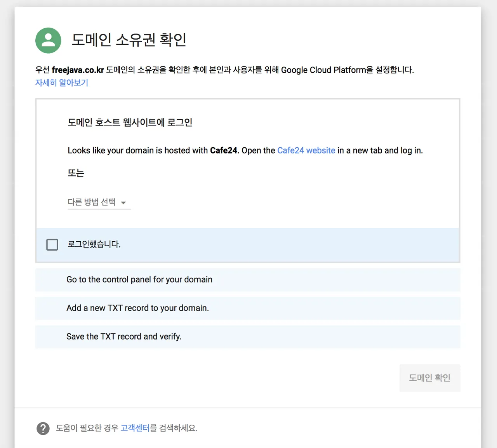Expand 'Save the TXT record and verify' step

coord(248,337)
